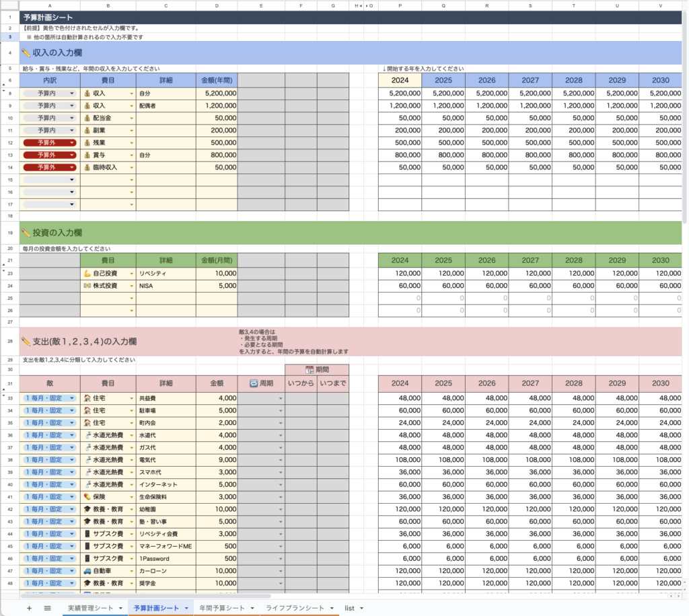Click the pill icon beside 保険
The width and height of the screenshot is (689, 616).
pos(87,497)
